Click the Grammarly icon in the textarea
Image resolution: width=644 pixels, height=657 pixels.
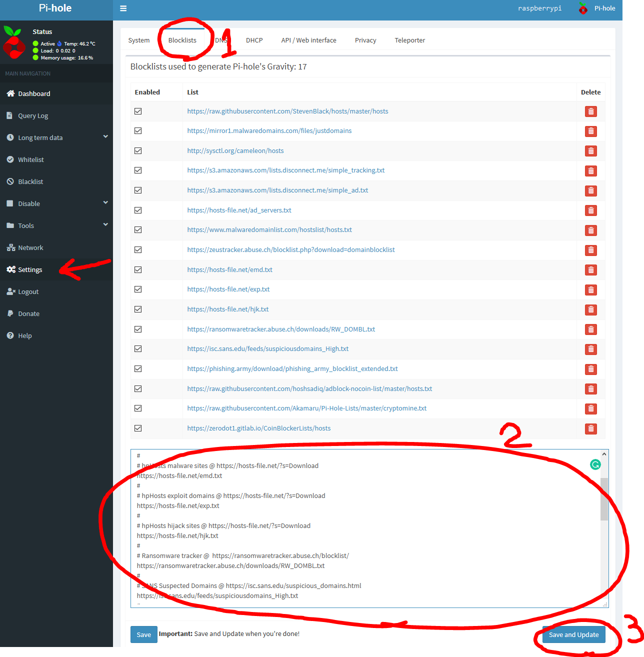(595, 464)
